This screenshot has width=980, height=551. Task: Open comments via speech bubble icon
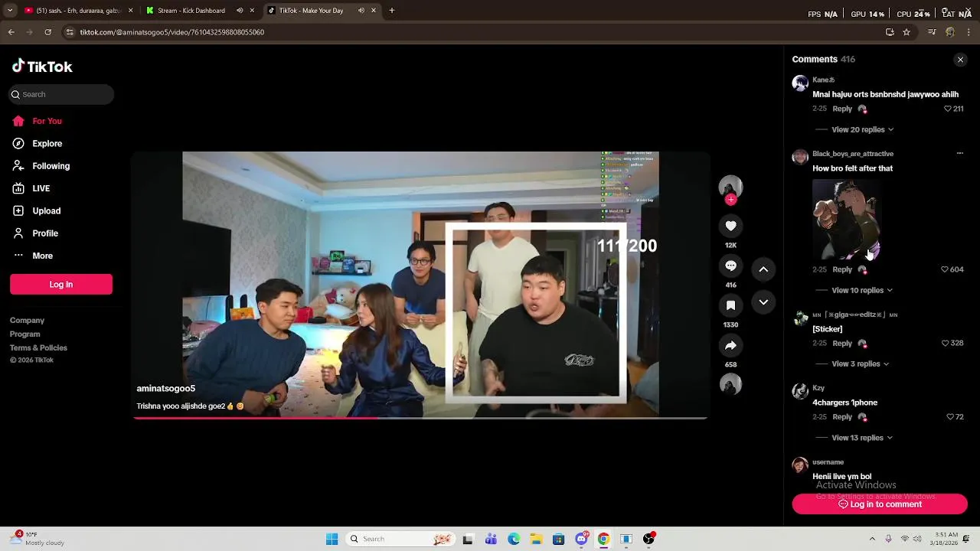(730, 266)
